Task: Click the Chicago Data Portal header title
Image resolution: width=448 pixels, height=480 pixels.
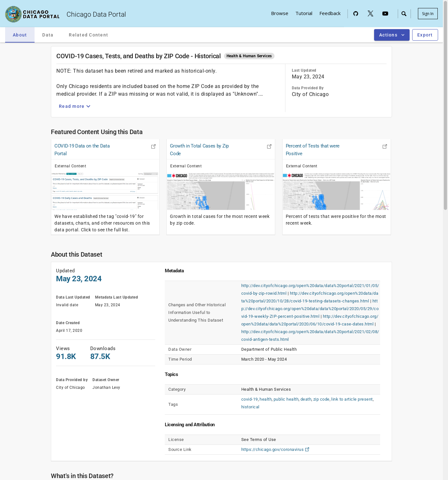Action: pos(96,14)
